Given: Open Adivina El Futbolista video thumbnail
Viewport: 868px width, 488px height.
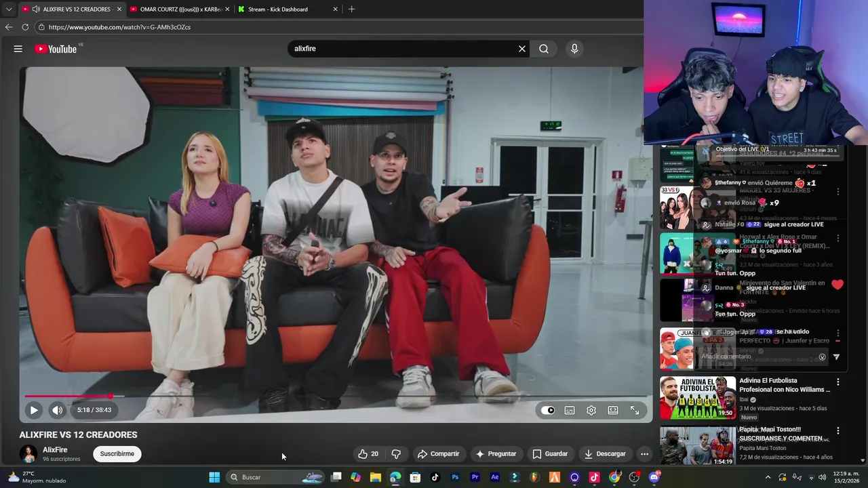Looking at the screenshot, I should click(x=698, y=398).
